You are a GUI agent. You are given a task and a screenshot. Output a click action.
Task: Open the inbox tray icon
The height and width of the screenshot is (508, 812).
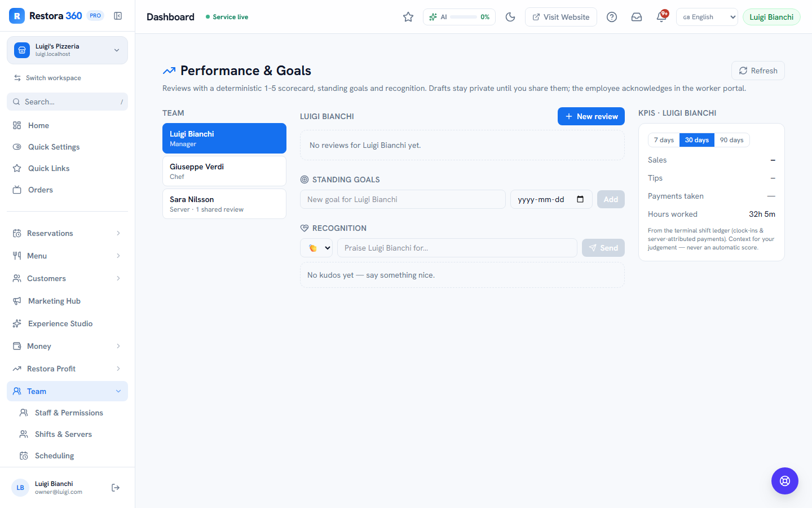[x=637, y=17]
